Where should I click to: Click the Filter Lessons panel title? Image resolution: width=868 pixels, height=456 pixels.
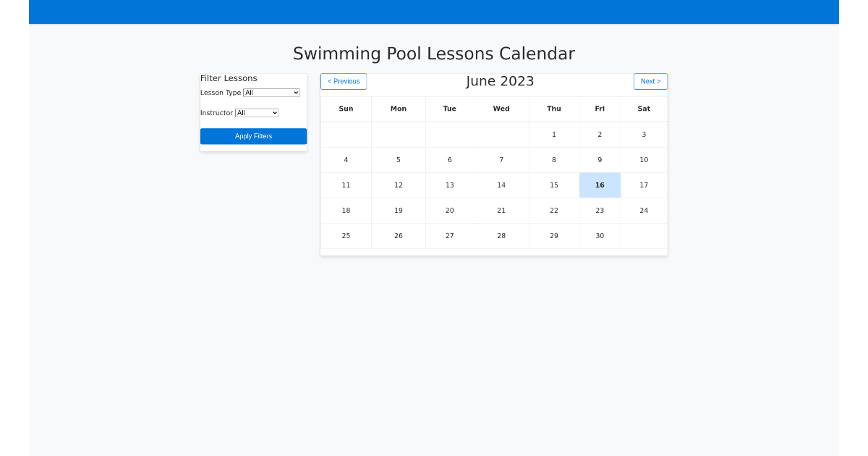coord(229,77)
